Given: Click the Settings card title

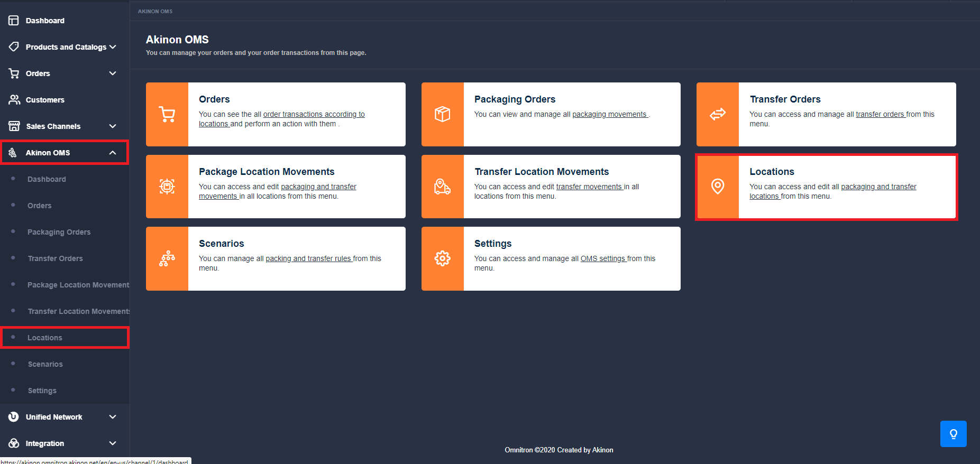Looking at the screenshot, I should pos(493,244).
